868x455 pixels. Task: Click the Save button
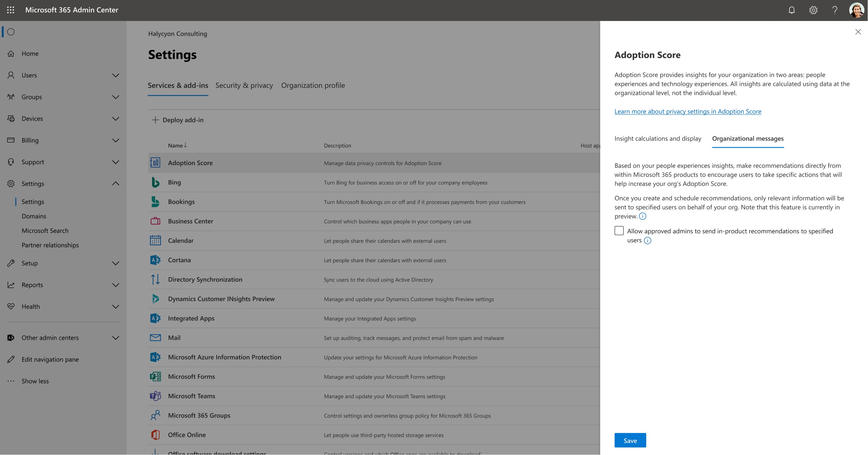pyautogui.click(x=630, y=440)
